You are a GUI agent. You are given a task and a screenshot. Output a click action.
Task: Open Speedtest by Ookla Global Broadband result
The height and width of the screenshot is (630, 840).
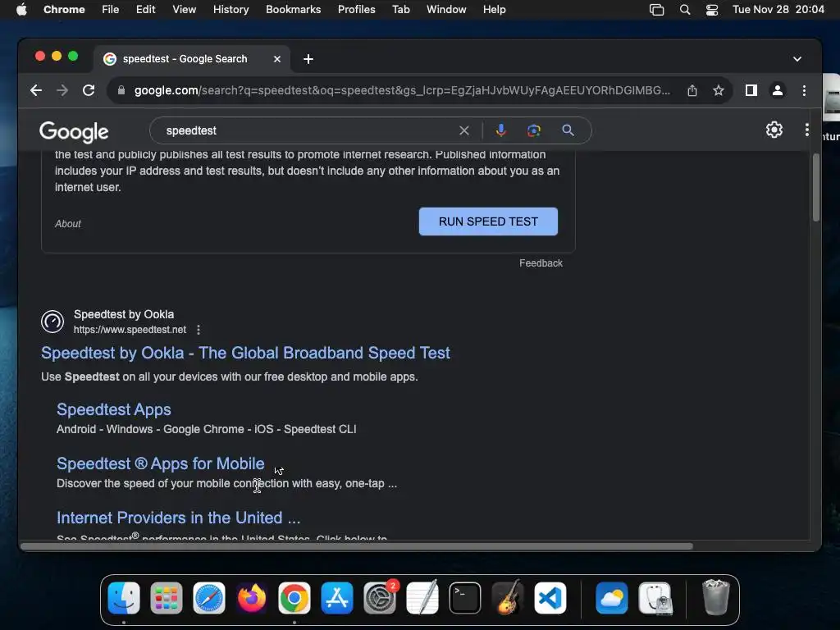click(245, 353)
